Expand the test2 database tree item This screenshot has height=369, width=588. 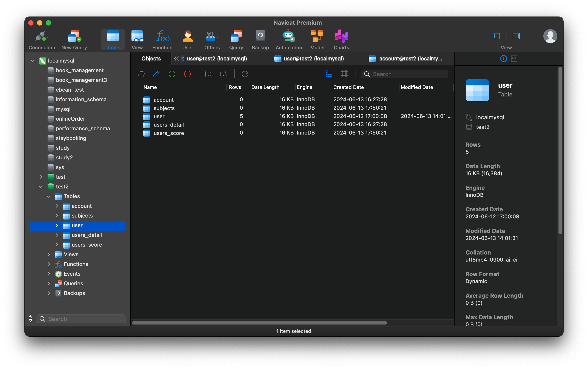pos(40,186)
